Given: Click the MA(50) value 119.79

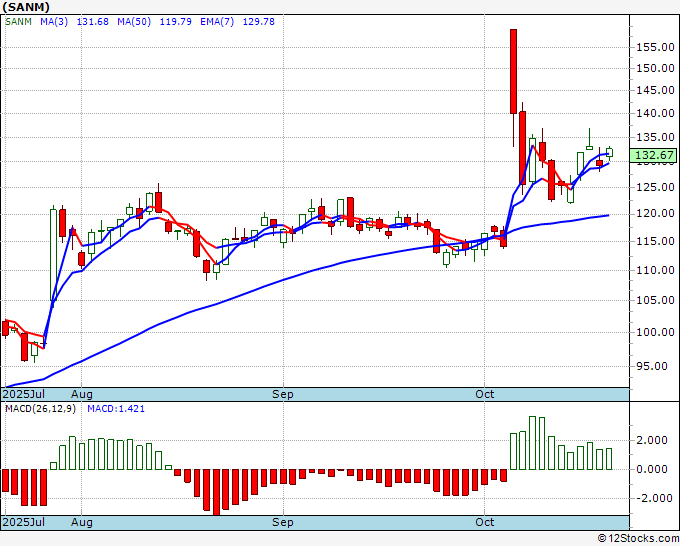Looking at the screenshot, I should [176, 22].
